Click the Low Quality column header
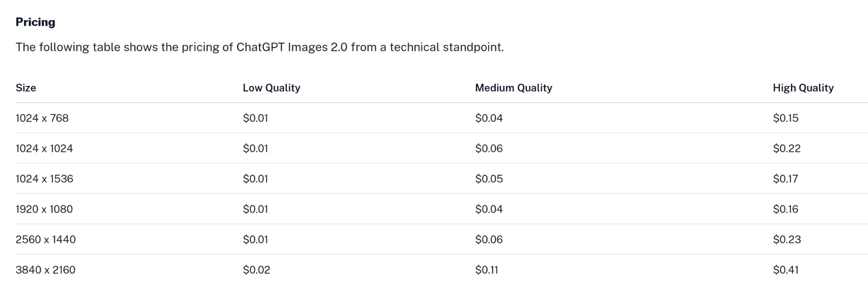Screen dimensions: 868x302 click(x=271, y=88)
